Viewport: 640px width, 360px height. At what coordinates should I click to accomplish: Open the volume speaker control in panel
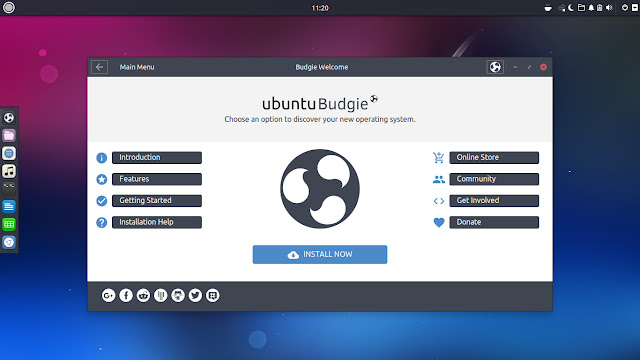(609, 8)
